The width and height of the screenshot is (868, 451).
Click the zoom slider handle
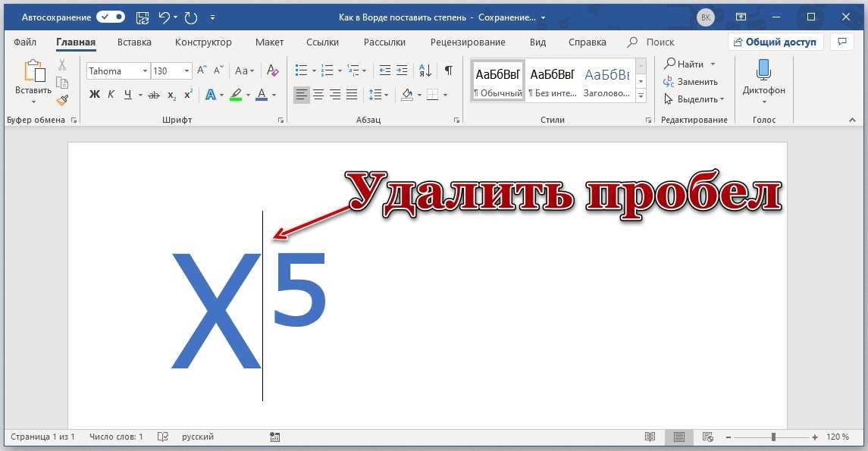click(x=773, y=437)
